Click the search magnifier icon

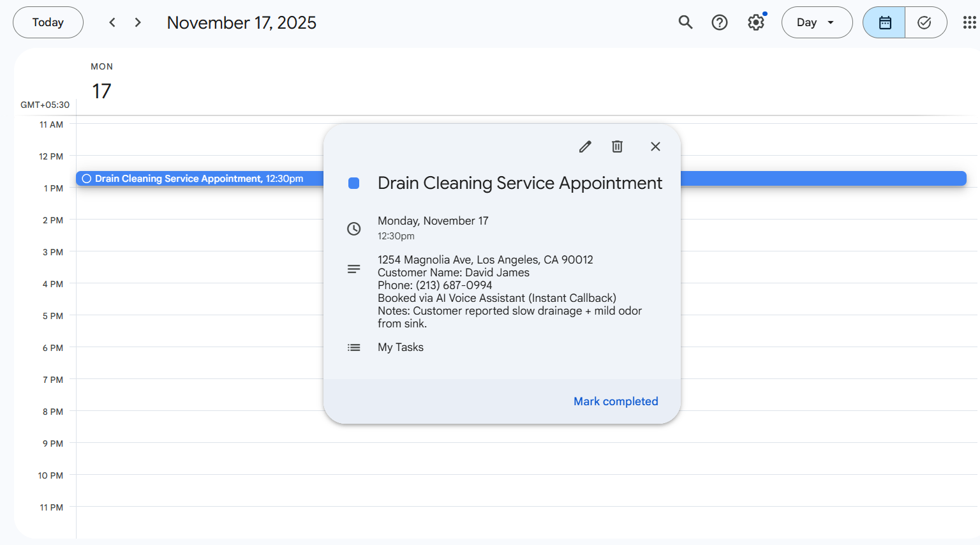coord(685,22)
